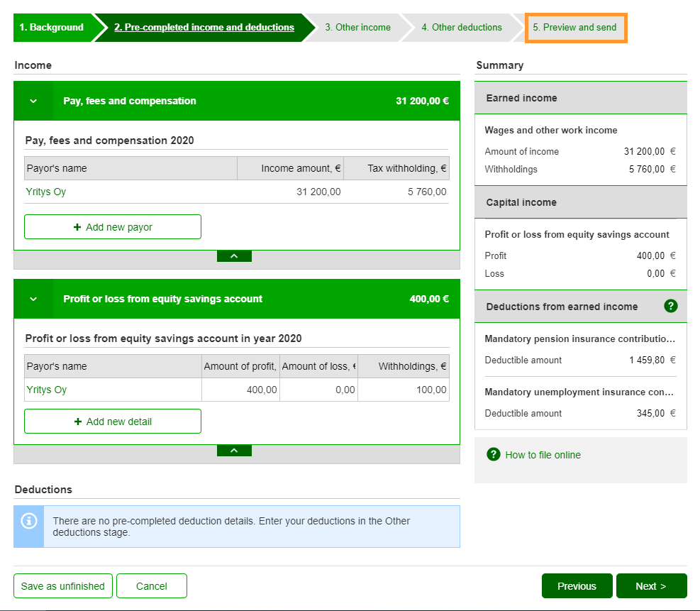Click the up chevron below Add new detail
The height and width of the screenshot is (611, 700).
tap(234, 451)
